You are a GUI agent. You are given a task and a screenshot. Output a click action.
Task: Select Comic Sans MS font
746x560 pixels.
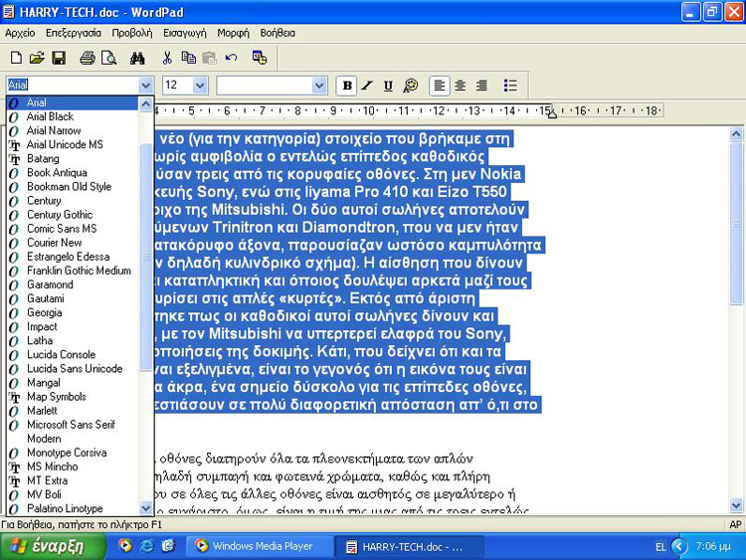[x=73, y=229]
